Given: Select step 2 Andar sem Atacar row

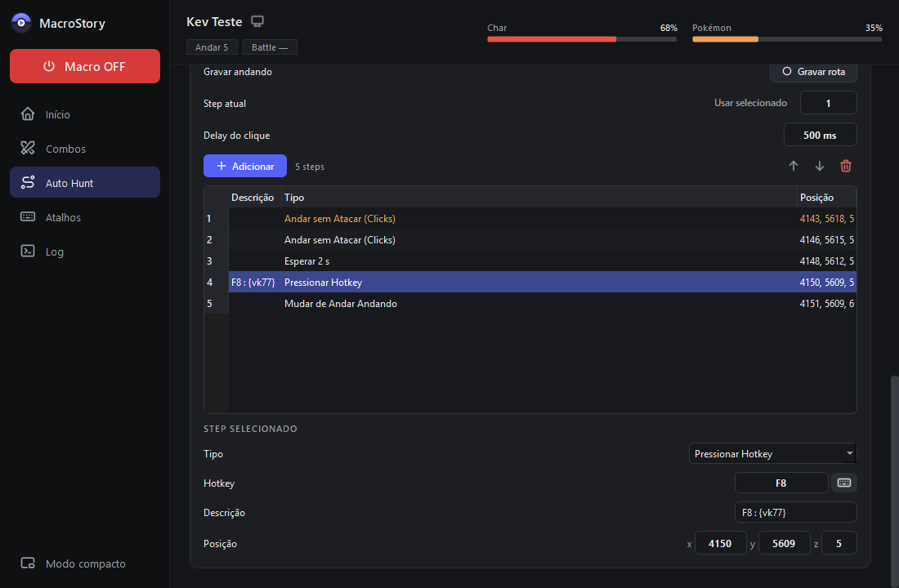Looking at the screenshot, I should (530, 239).
